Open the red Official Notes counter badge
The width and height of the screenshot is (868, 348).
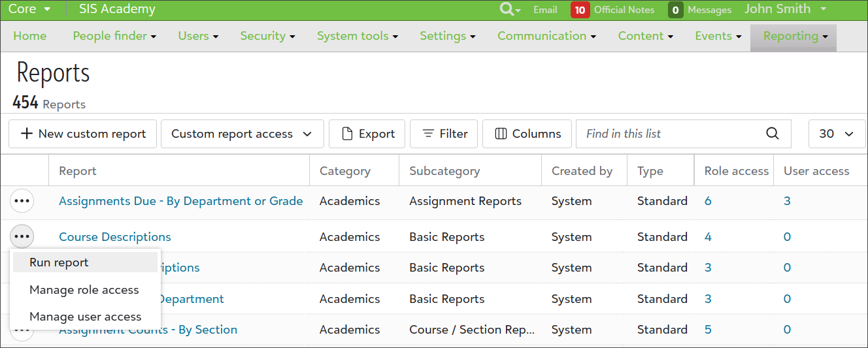(580, 10)
